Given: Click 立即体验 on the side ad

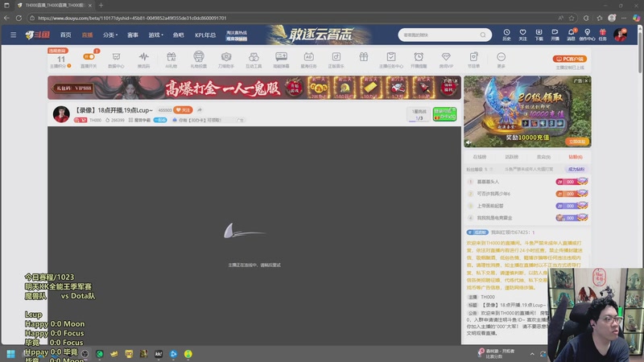Looking at the screenshot, I should coord(577,142).
